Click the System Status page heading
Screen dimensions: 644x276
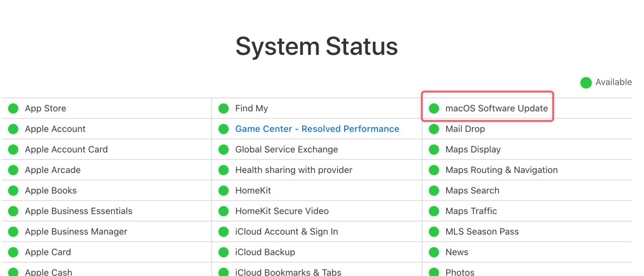[x=316, y=46]
